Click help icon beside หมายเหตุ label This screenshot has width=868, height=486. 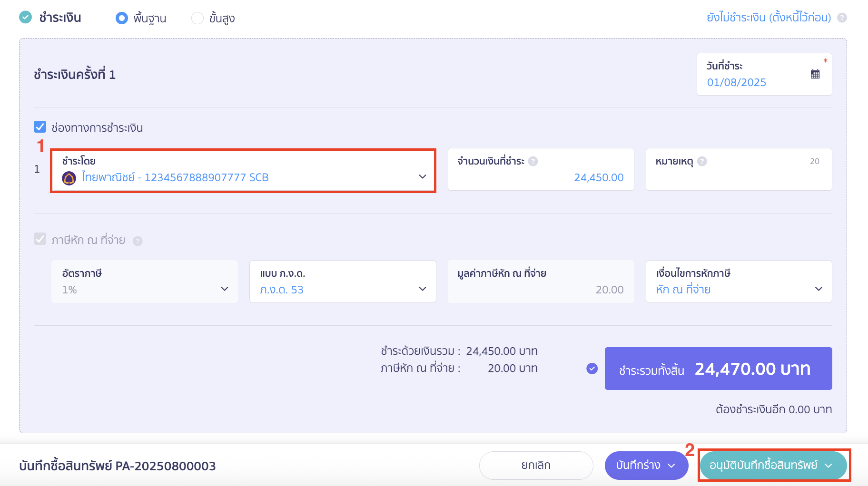point(702,161)
